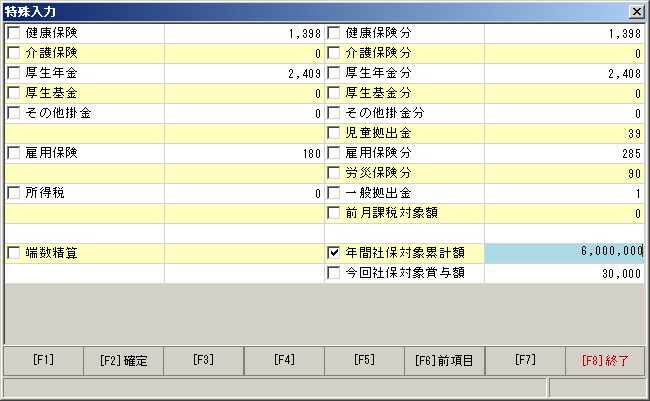Select the 雇用保険分 amount 285
Image resolution: width=650 pixels, height=401 pixels.
(564, 153)
